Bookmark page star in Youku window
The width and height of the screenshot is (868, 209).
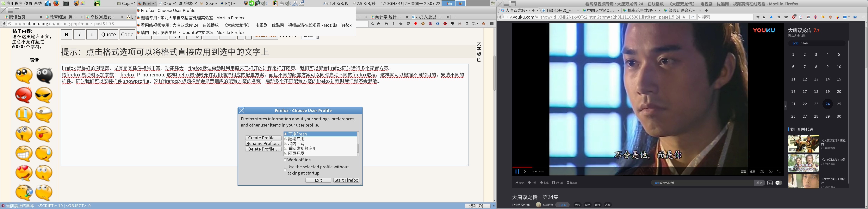point(758,17)
